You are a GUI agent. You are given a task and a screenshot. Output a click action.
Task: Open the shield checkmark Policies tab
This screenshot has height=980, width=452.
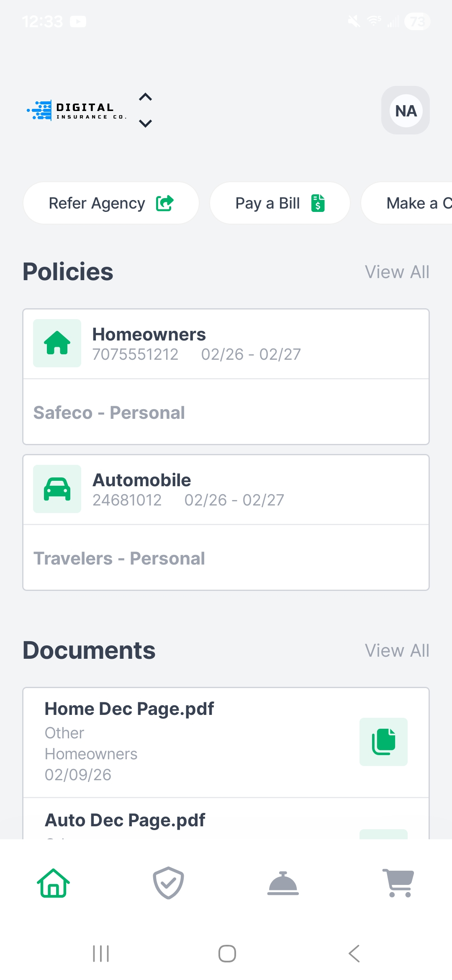coord(168,883)
